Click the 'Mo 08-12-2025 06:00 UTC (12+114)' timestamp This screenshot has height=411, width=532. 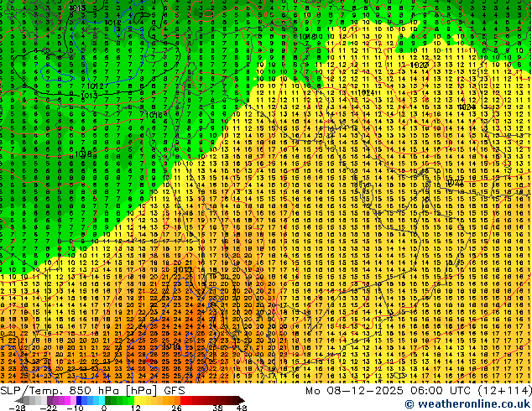click(x=419, y=391)
